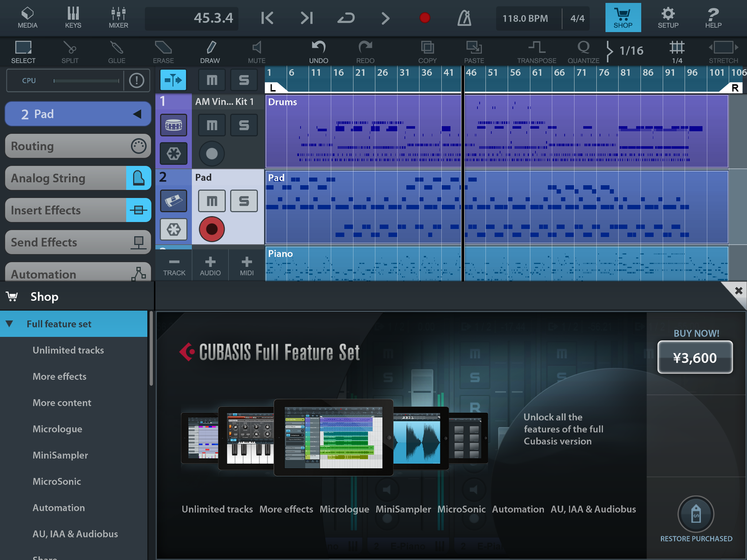Open the Keys keyboard panel
The height and width of the screenshot is (560, 747).
73,17
